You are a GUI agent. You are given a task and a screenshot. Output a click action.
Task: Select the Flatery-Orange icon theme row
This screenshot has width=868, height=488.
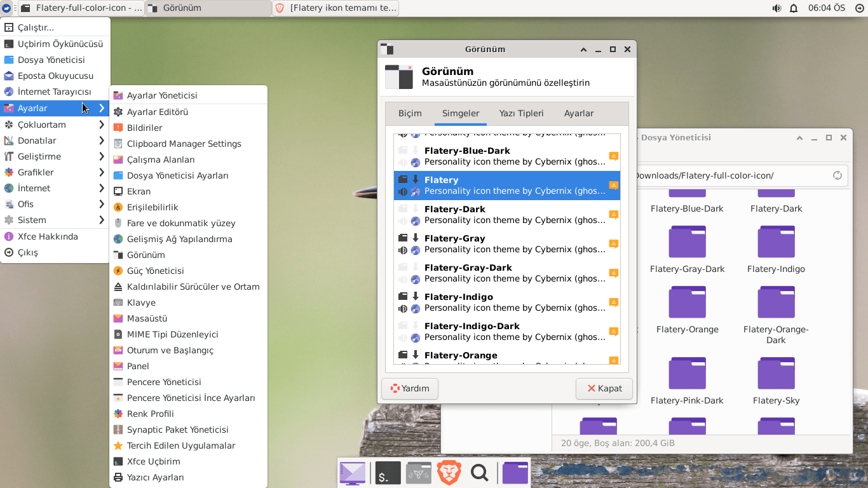pos(507,356)
